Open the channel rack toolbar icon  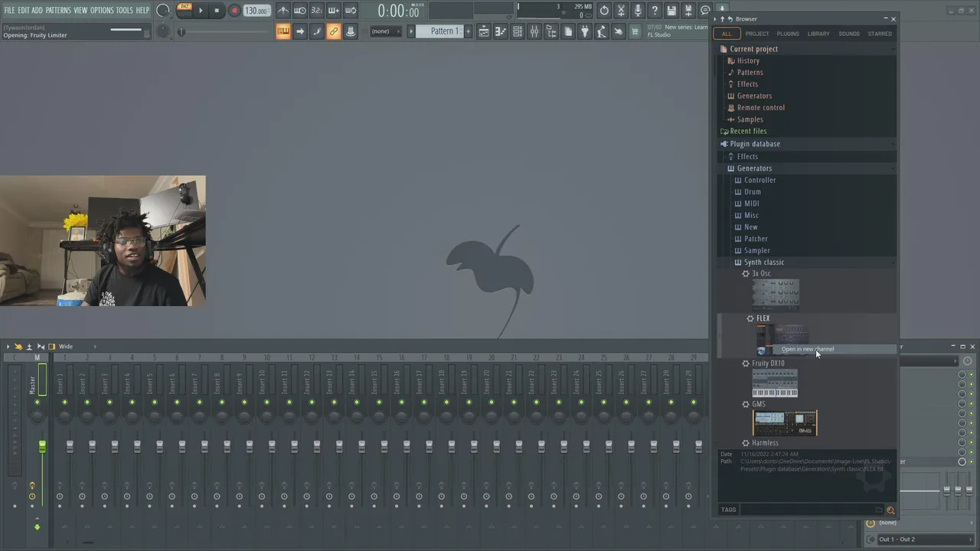(x=518, y=31)
